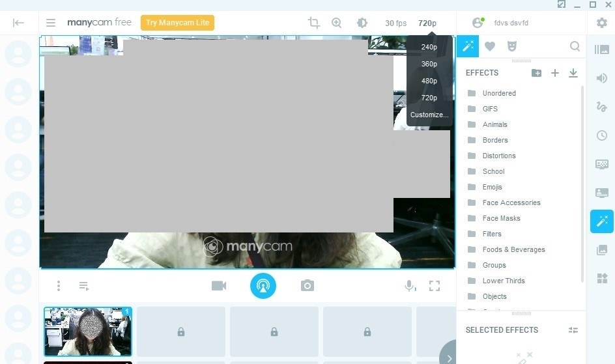Viewport: 615px width, 364px height.
Task: Start video recording with camcorder icon
Action: (219, 286)
